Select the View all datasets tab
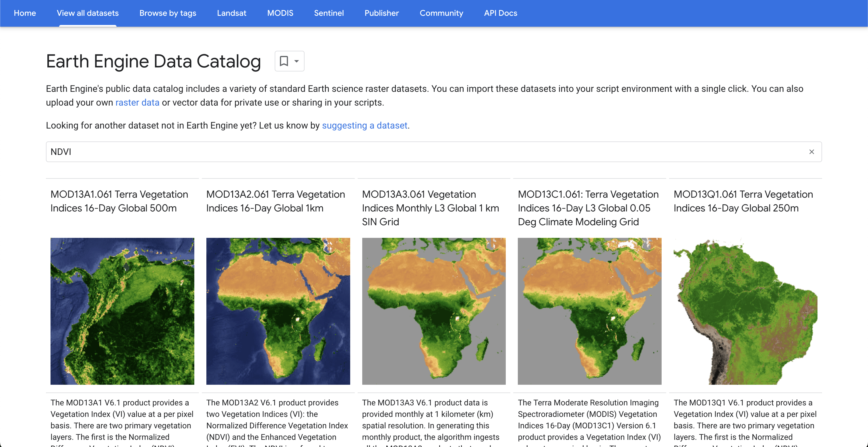The image size is (868, 447). [x=88, y=13]
